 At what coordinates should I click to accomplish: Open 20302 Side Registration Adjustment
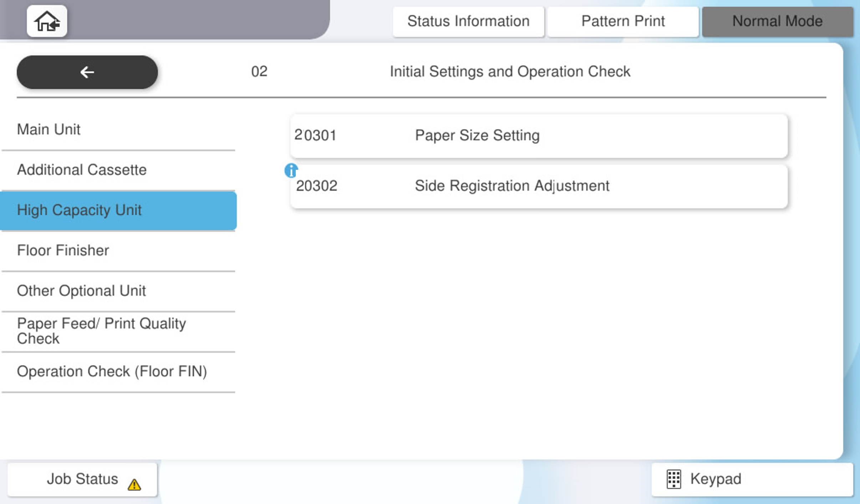539,186
